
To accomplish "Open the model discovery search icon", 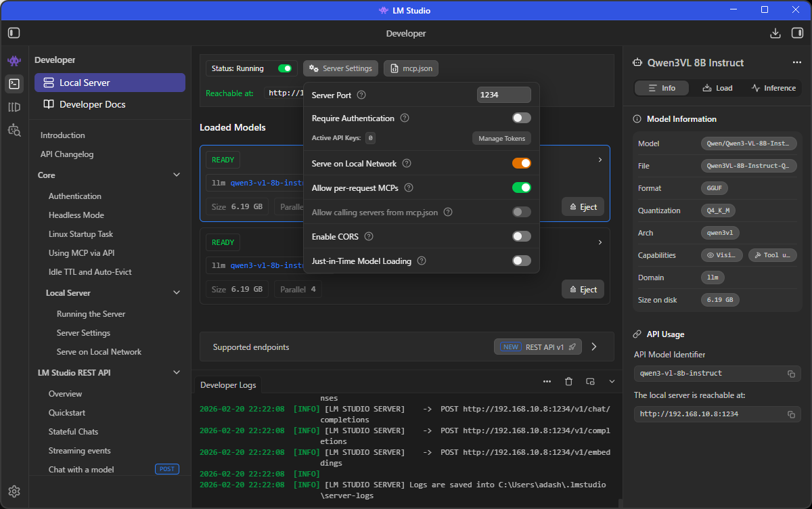I will tap(14, 130).
